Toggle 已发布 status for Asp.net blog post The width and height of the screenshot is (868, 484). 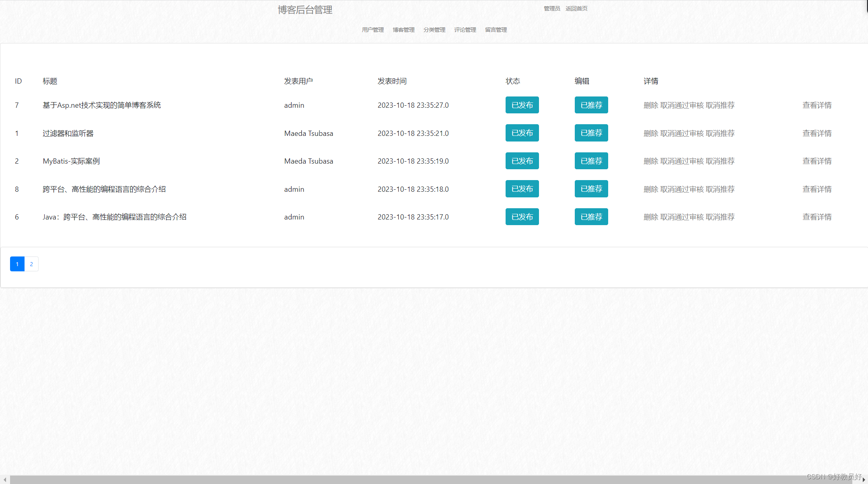click(x=522, y=105)
